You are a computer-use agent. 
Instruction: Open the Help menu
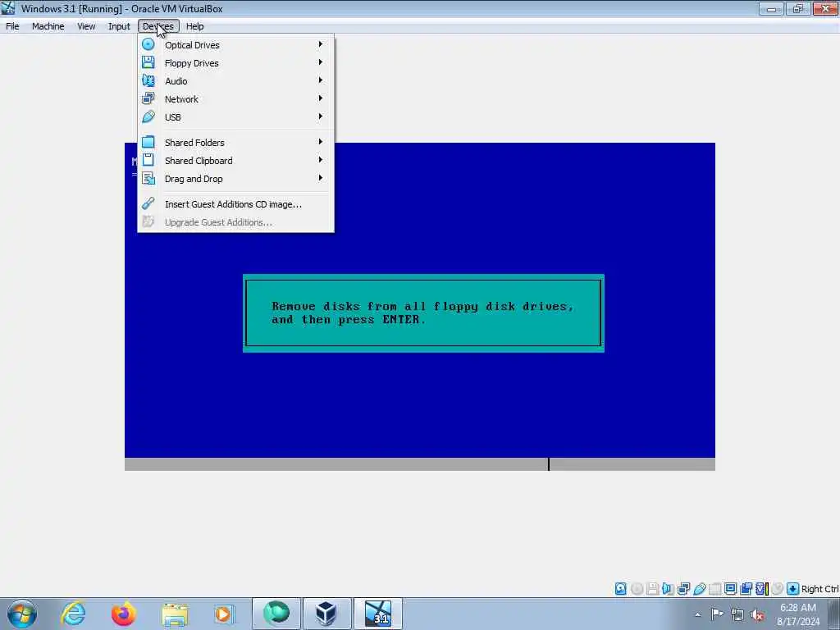[194, 26]
